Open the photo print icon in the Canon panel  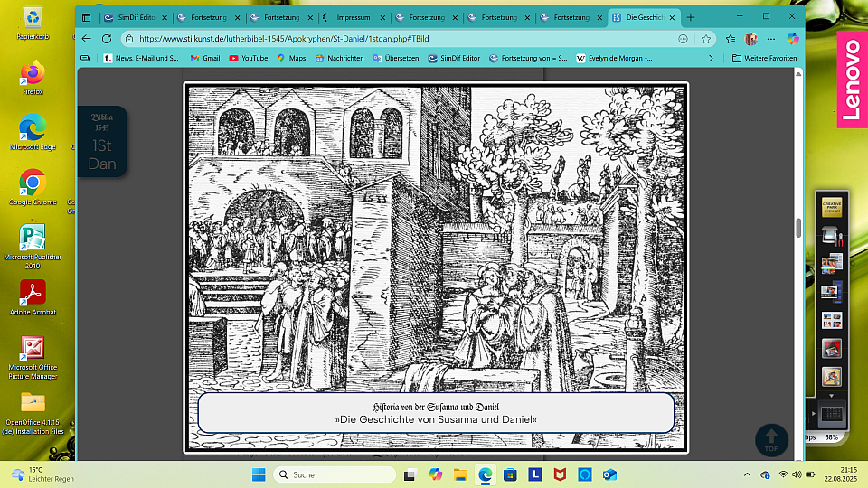pos(832,264)
